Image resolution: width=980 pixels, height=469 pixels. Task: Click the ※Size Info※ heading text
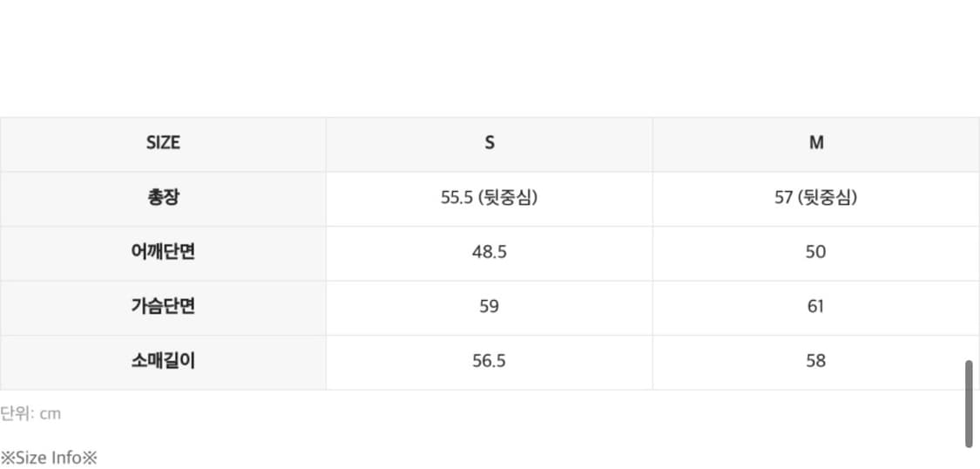click(x=49, y=458)
